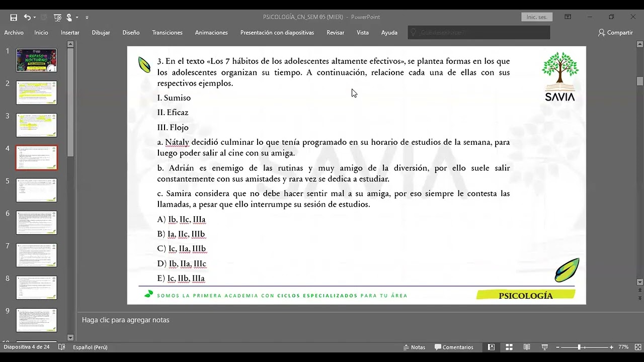The width and height of the screenshot is (644, 362).
Task: Click thumbnail pane scroll up arrow
Action: [70, 44]
